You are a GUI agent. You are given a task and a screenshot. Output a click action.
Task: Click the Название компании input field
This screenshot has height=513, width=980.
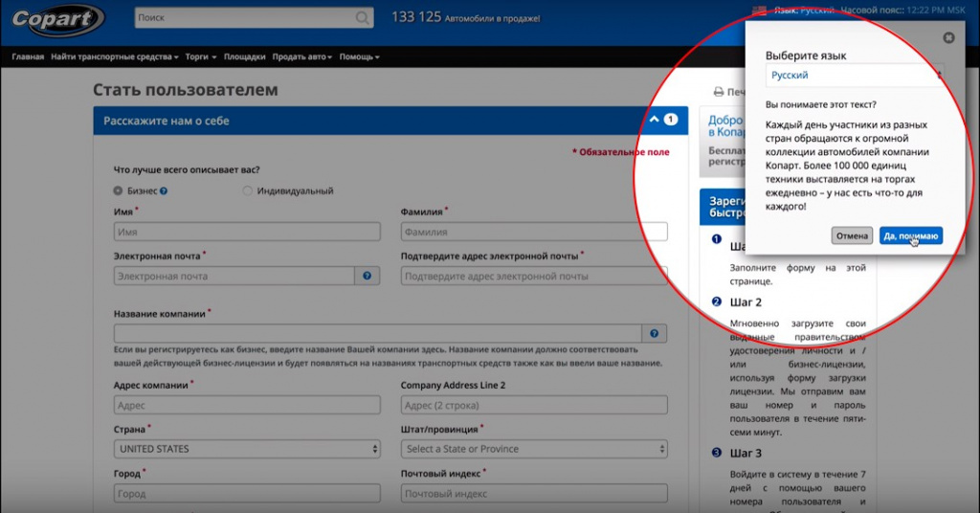377,334
